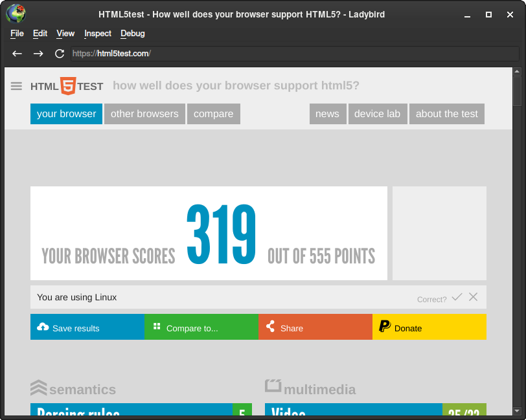Click the Save results button
Image resolution: width=526 pixels, height=420 pixels.
click(87, 327)
